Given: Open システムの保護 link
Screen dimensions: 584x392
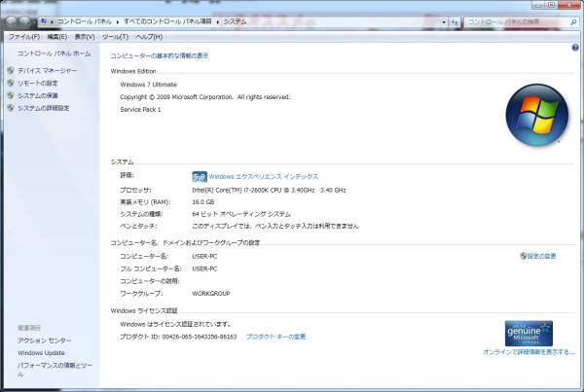Looking at the screenshot, I should pyautogui.click(x=38, y=95).
